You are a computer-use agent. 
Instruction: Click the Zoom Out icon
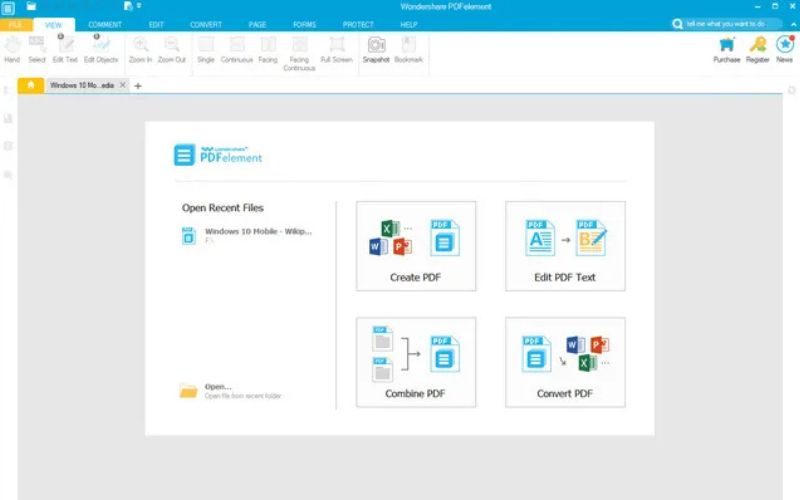click(x=171, y=45)
